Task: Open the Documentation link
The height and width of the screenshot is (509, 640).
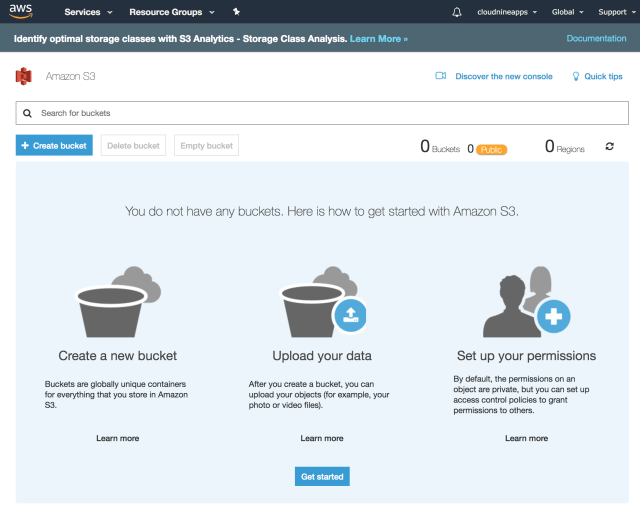Action: [596, 38]
